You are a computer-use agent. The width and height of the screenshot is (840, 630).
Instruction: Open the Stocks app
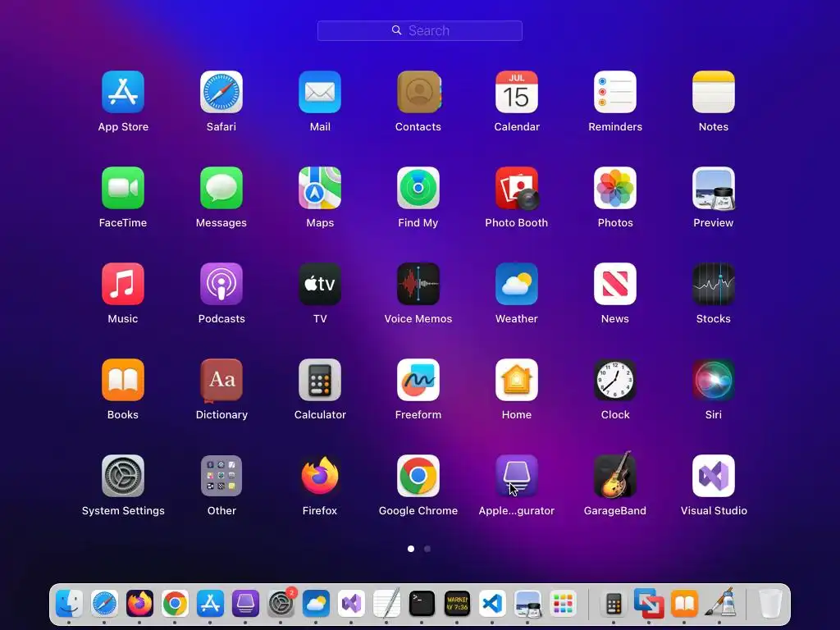point(714,284)
